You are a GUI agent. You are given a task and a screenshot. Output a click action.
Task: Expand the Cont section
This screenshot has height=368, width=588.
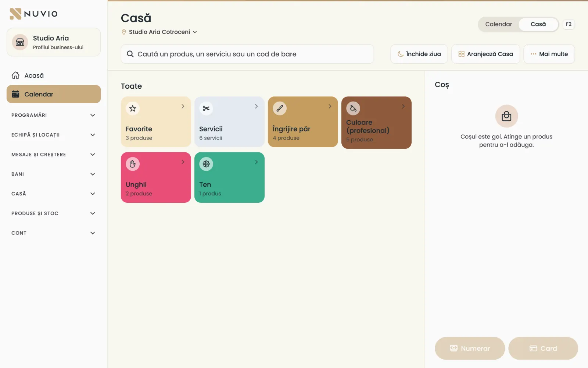[54, 233]
